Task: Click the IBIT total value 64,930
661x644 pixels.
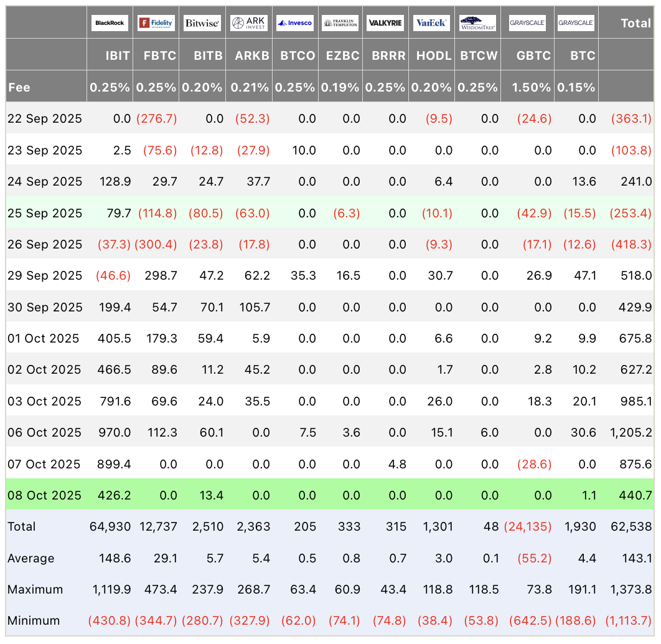Action: (110, 526)
